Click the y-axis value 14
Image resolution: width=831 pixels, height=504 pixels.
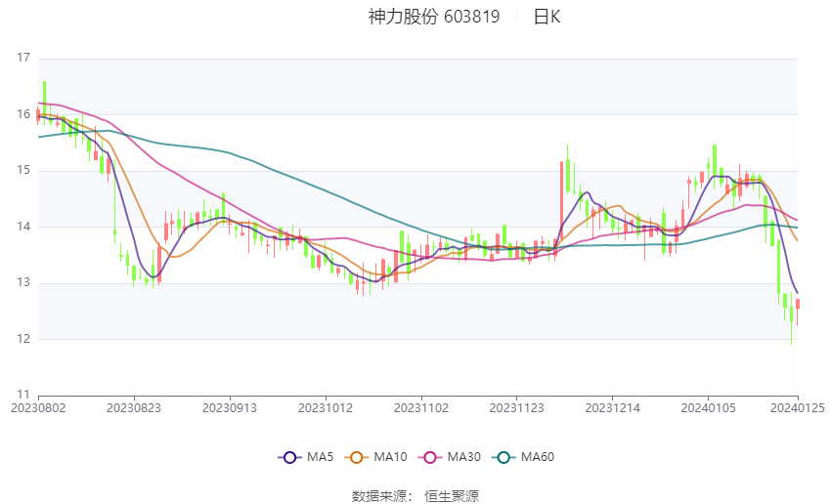coord(23,227)
